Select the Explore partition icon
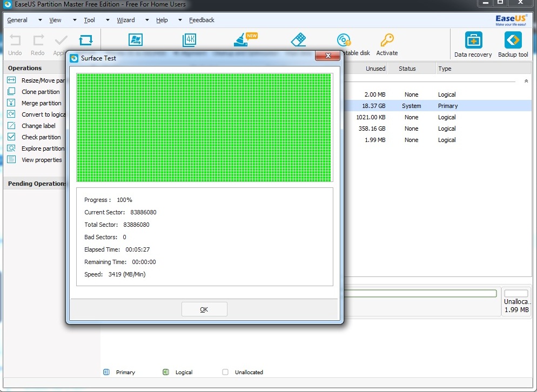This screenshot has width=537, height=392. coord(11,148)
